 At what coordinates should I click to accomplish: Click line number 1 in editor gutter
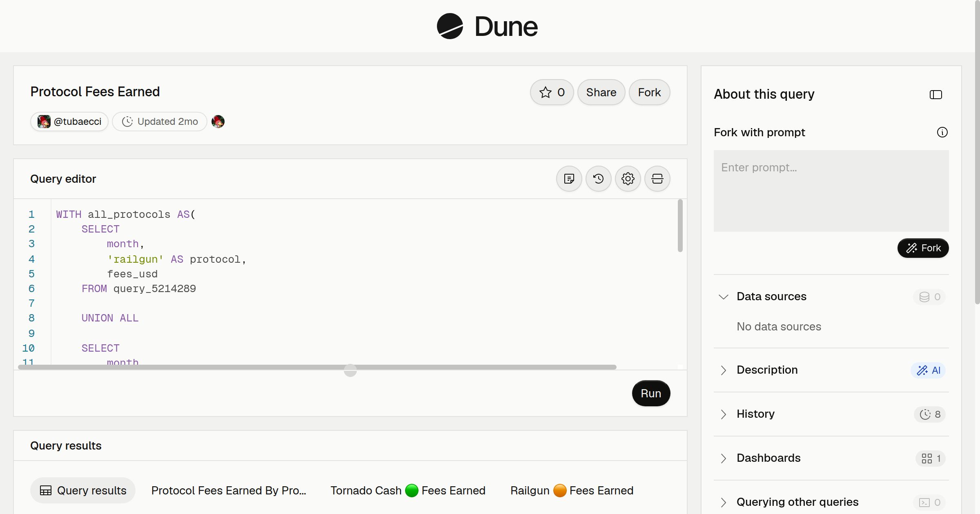pos(31,214)
